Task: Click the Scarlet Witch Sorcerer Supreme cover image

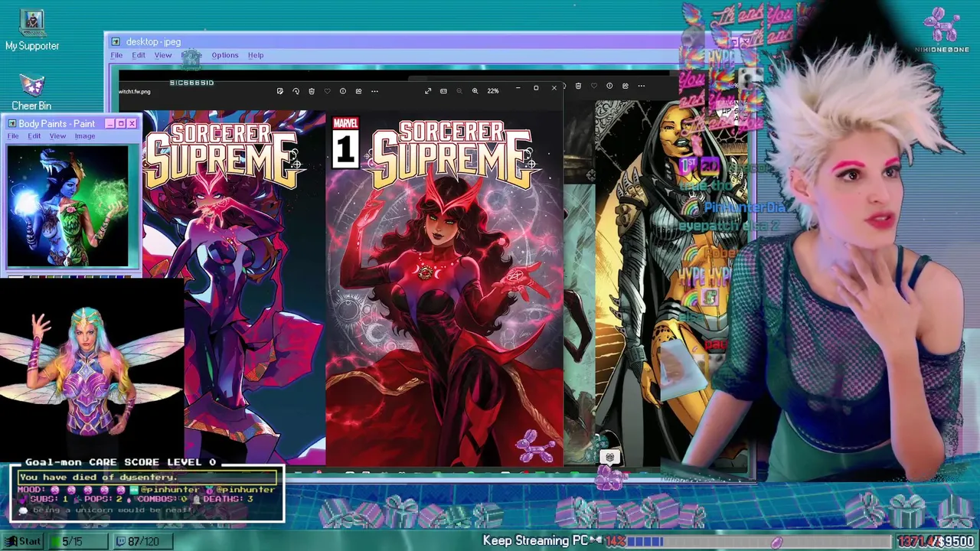Action: 444,289
